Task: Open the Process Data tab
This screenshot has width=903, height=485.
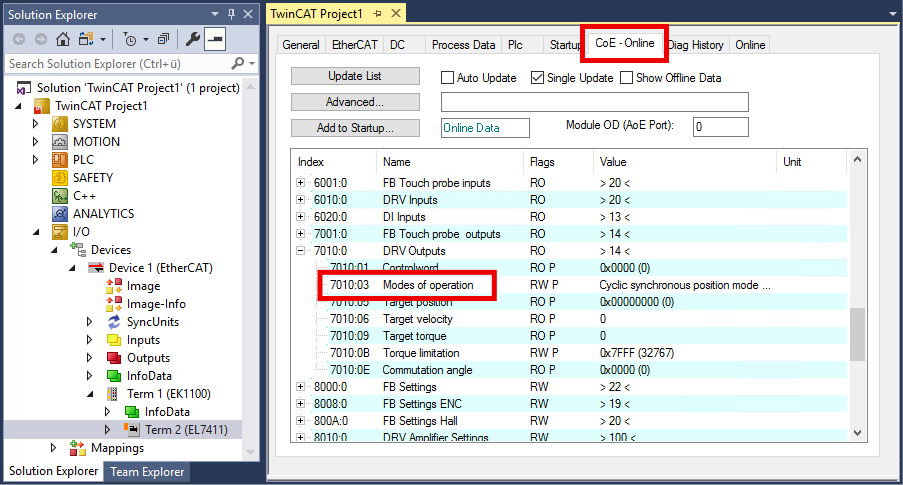Action: coord(463,45)
